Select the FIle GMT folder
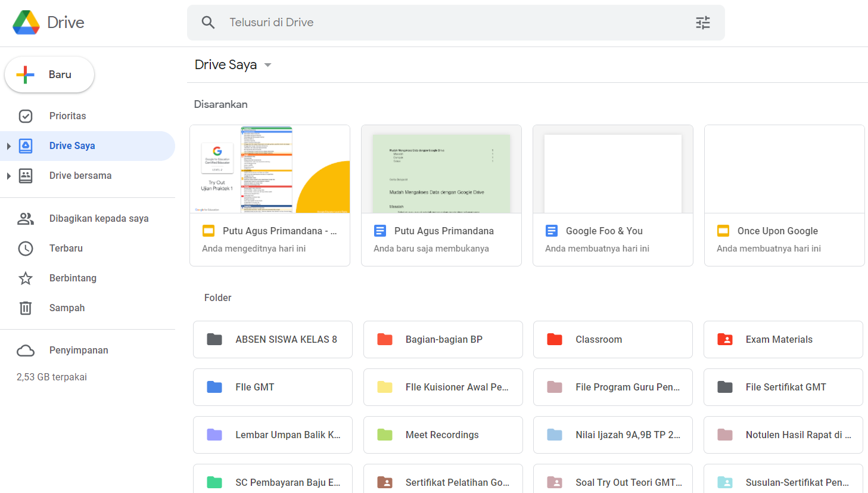The width and height of the screenshot is (868, 493). 273,387
